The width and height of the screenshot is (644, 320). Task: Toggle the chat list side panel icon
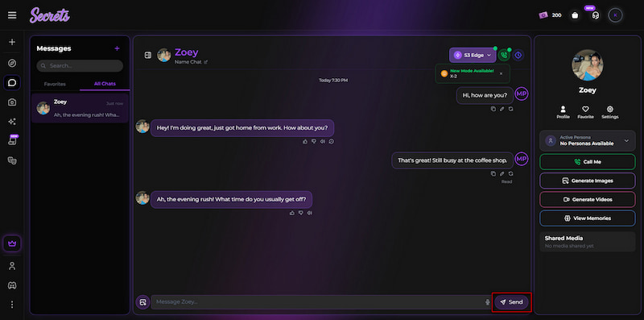tap(148, 55)
